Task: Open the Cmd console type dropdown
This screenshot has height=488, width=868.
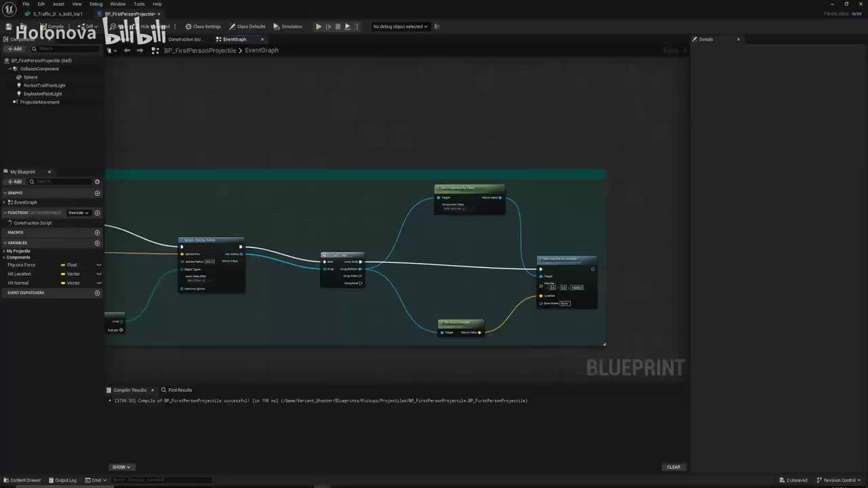Action: coord(96,480)
